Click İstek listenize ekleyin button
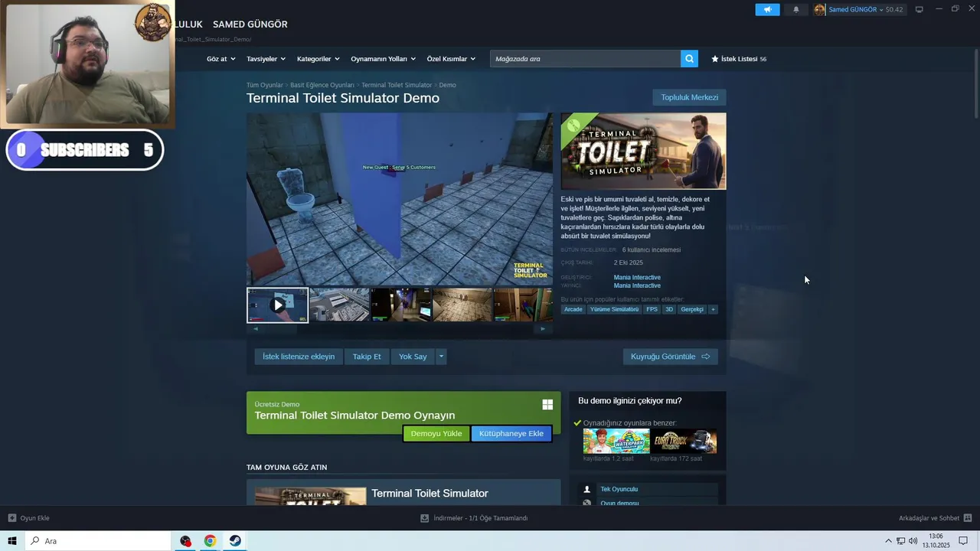980x551 pixels. click(299, 357)
